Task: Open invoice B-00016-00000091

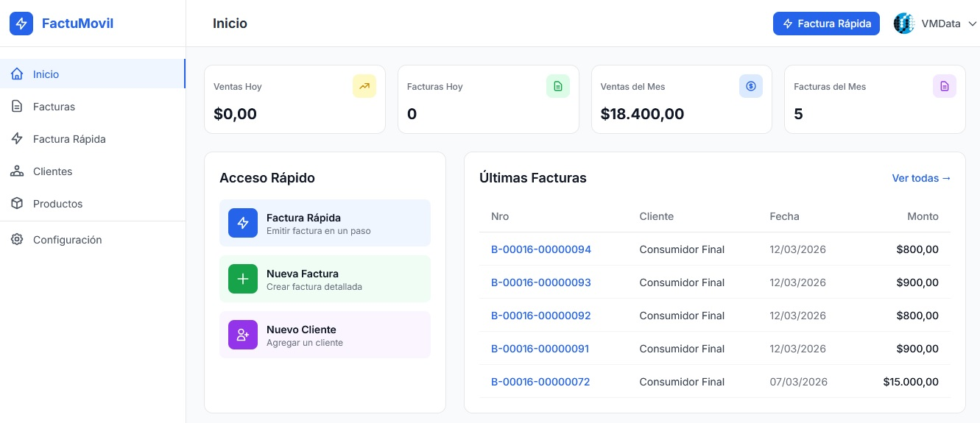Action: [x=540, y=349]
